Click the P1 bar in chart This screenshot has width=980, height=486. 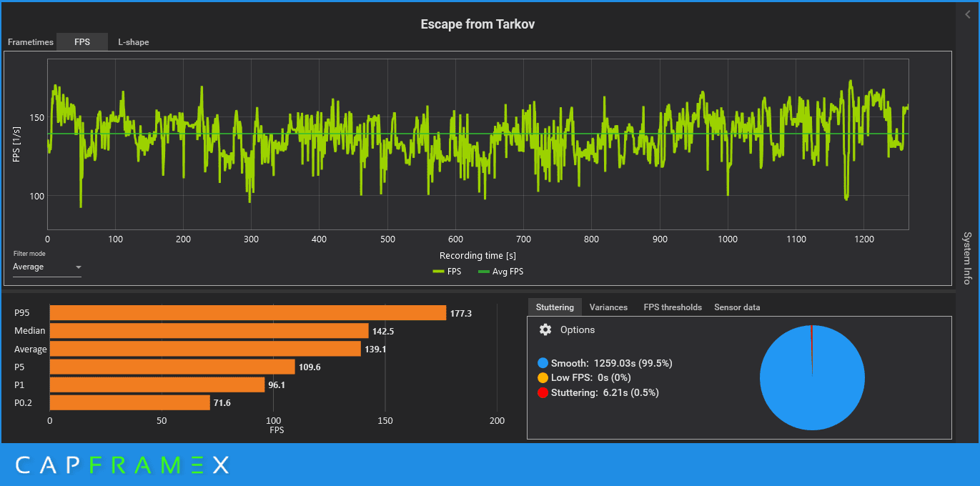(x=157, y=385)
